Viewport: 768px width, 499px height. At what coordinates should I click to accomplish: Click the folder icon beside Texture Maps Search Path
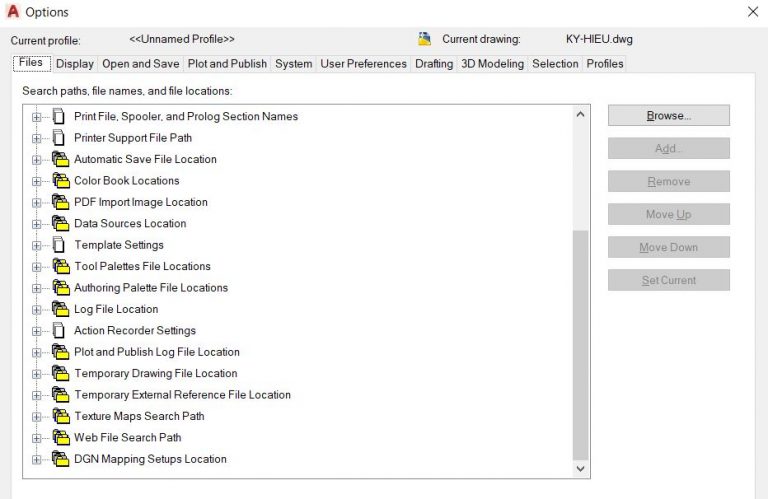(x=60, y=416)
